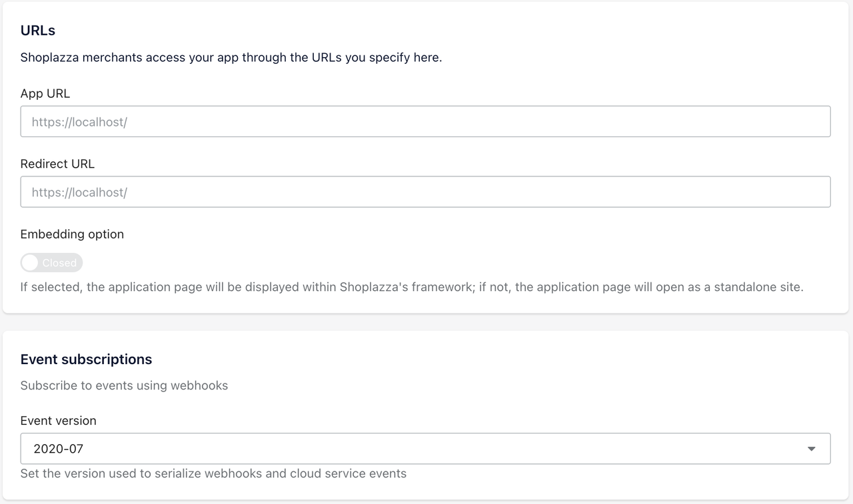Click the https://localhost/ placeholder in App URL

pos(79,123)
